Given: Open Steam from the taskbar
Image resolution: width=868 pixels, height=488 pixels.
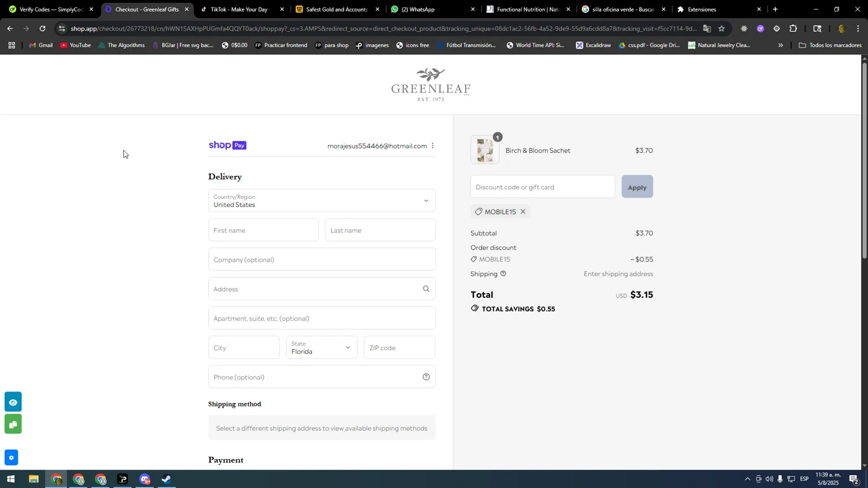Looking at the screenshot, I should pyautogui.click(x=167, y=479).
